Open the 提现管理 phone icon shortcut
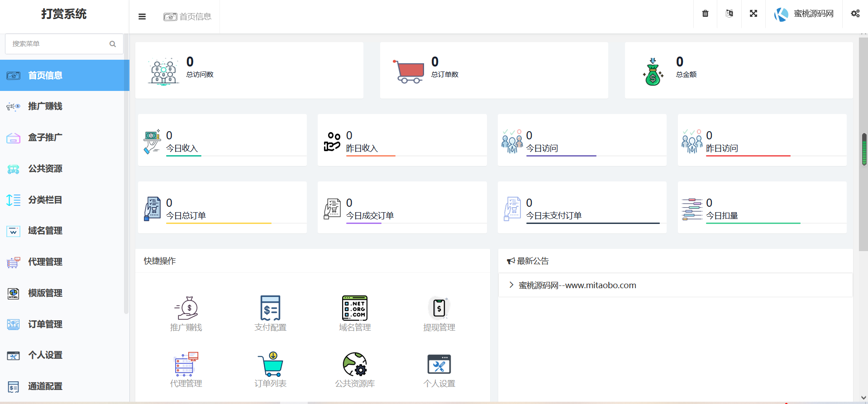The width and height of the screenshot is (868, 404). pyautogui.click(x=439, y=309)
